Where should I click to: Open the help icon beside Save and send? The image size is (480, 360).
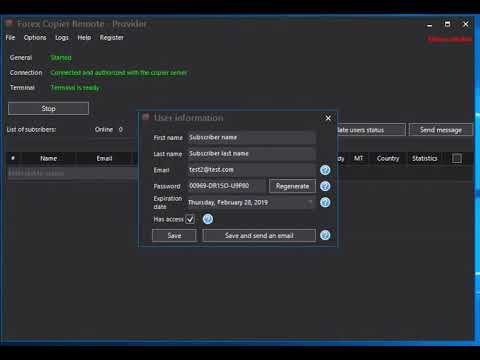click(x=325, y=235)
